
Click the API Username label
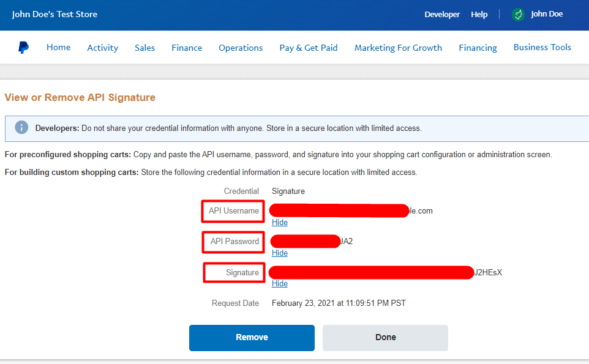click(x=234, y=211)
